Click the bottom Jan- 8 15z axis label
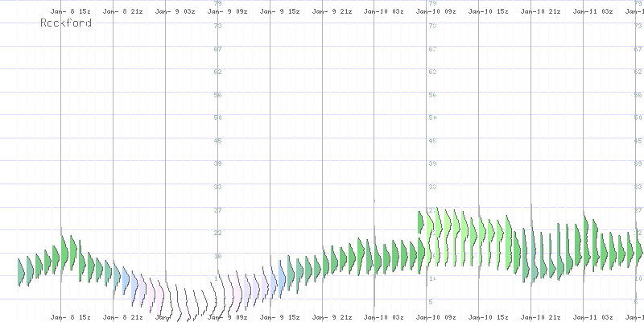Image resolution: width=644 pixels, height=322 pixels. 70,317
